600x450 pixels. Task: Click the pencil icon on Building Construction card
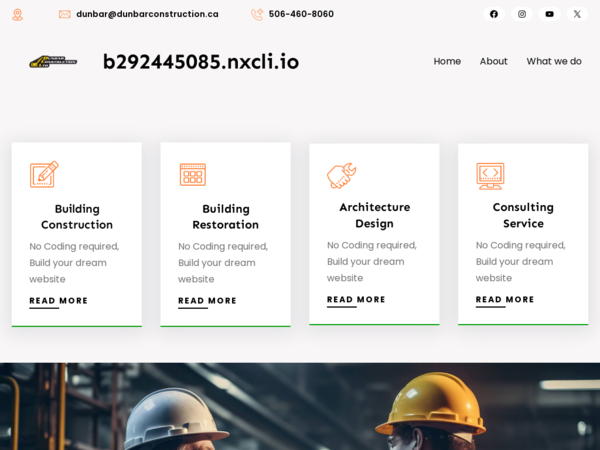44,174
